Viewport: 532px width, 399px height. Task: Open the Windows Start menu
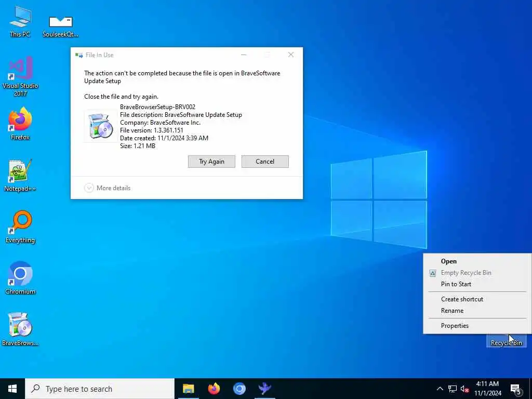click(12, 389)
